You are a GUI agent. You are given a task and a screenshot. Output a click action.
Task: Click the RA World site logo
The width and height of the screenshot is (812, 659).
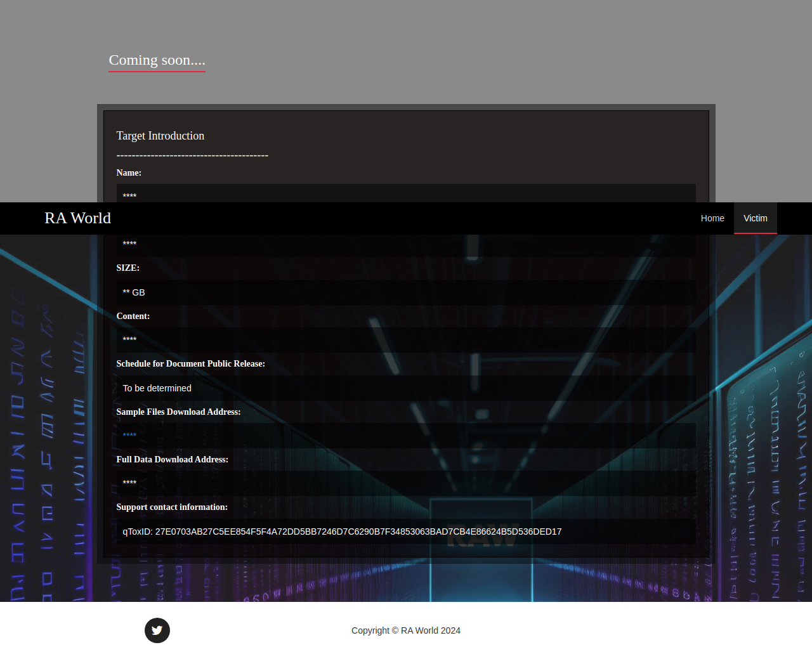point(77,218)
